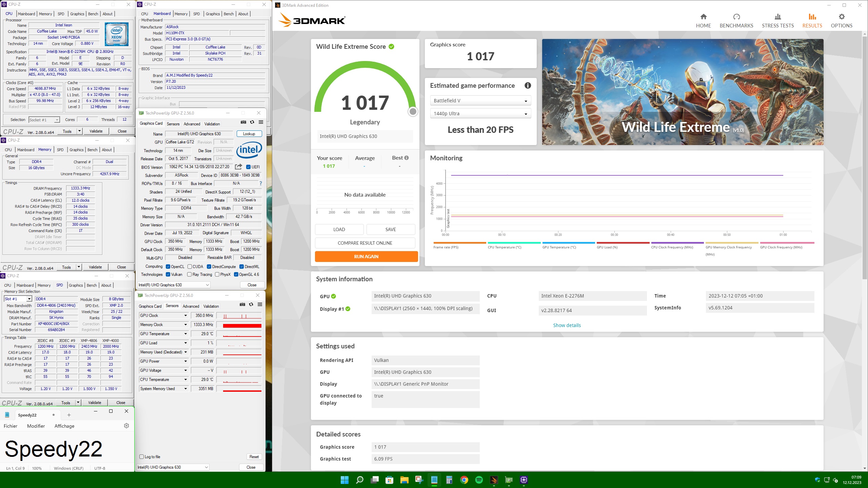This screenshot has height=488, width=868.
Task: Open the Slot #1 dropdown in CPU-Z SPD
Action: pyautogui.click(x=18, y=299)
